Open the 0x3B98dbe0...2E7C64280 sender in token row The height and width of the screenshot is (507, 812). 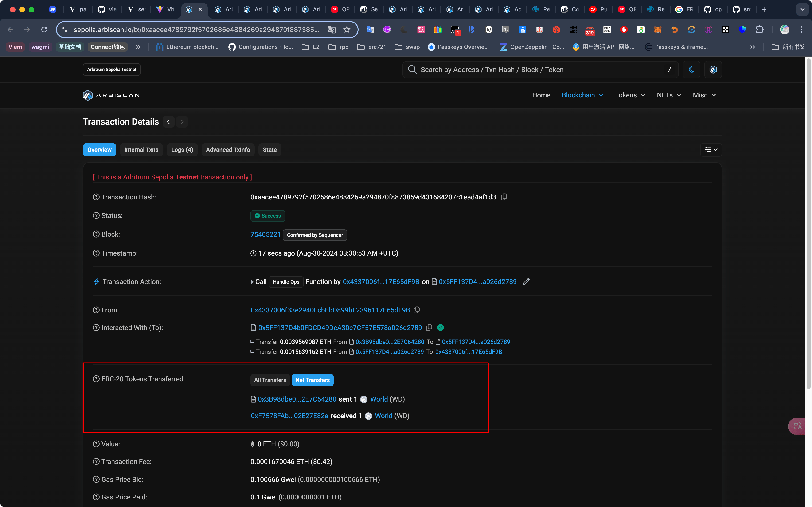point(297,399)
